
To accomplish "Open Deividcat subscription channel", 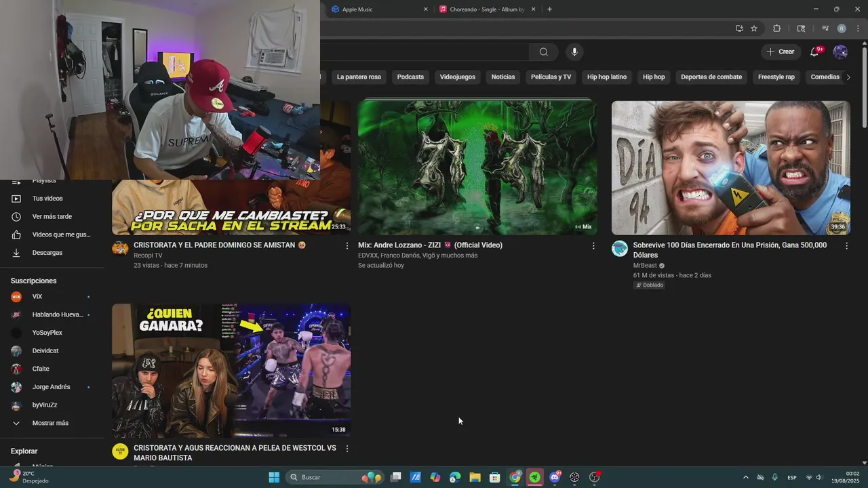I will coord(52,351).
